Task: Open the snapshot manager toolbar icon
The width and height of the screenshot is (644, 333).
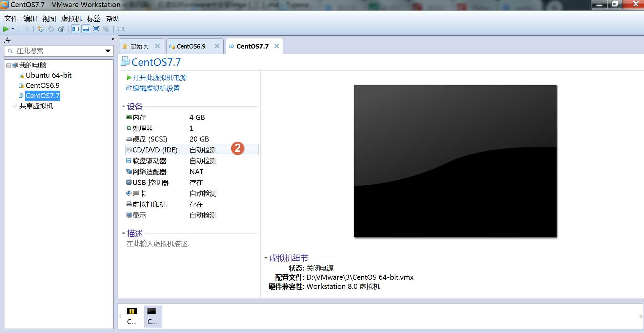Action: [61, 29]
